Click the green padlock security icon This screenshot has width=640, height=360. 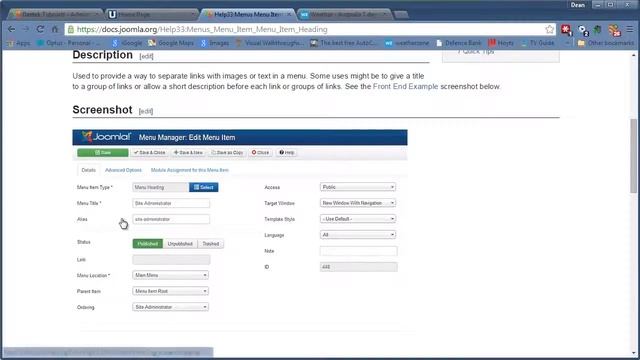[x=71, y=29]
